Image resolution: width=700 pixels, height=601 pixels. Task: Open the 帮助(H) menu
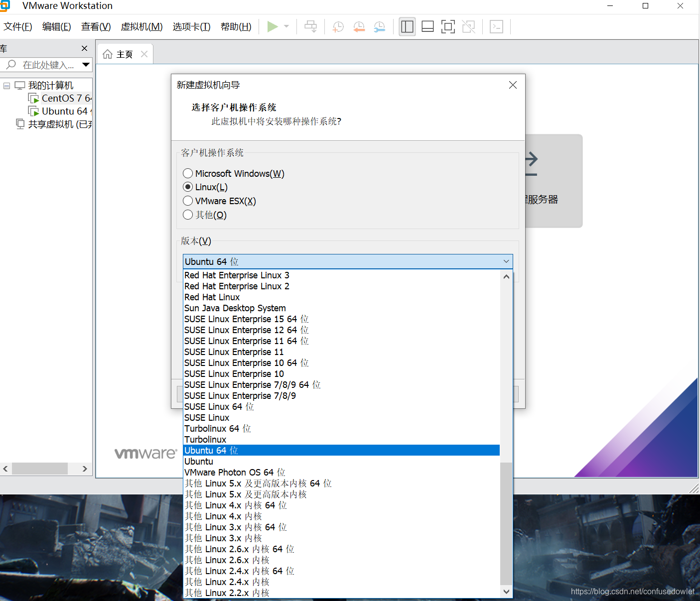coord(236,27)
